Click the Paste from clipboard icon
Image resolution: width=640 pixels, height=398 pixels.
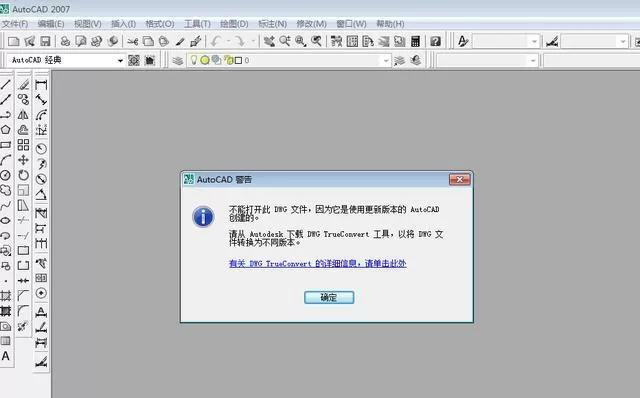coord(164,41)
